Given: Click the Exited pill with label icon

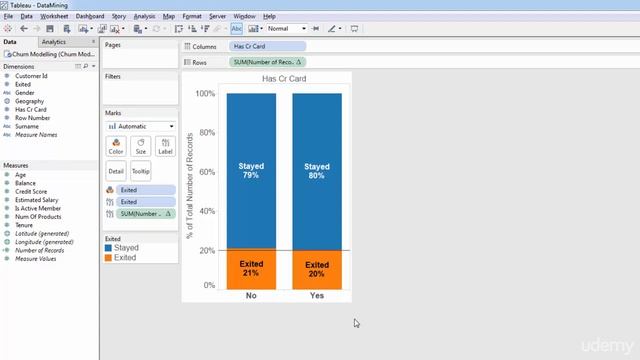Looking at the screenshot, I should [146, 202].
